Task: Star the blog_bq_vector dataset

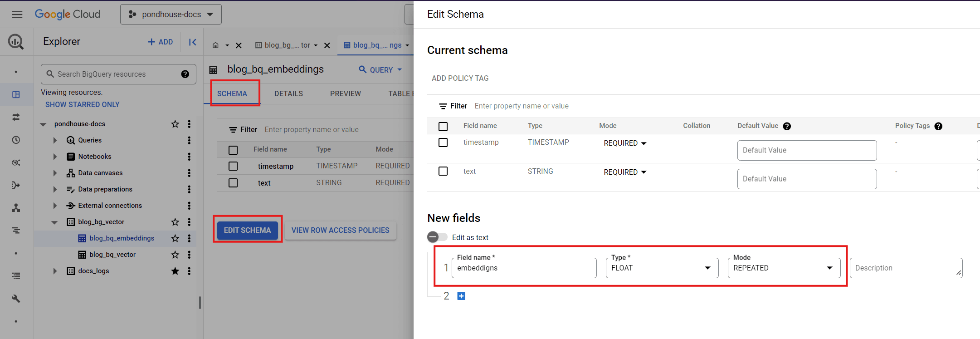Action: [x=175, y=222]
